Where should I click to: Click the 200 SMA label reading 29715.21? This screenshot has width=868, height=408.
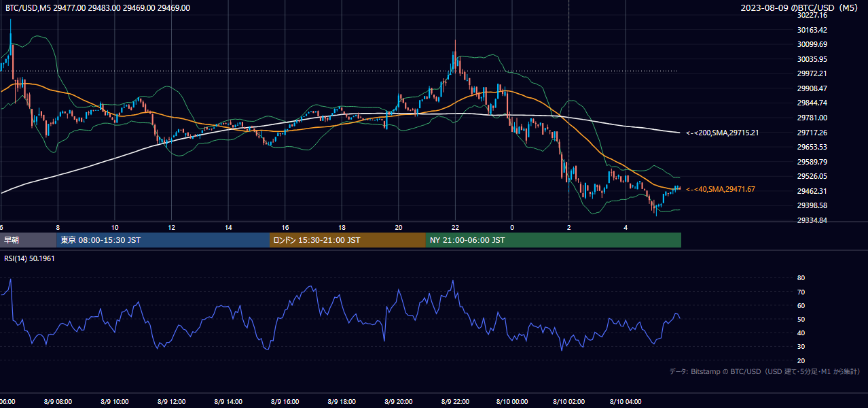click(722, 133)
